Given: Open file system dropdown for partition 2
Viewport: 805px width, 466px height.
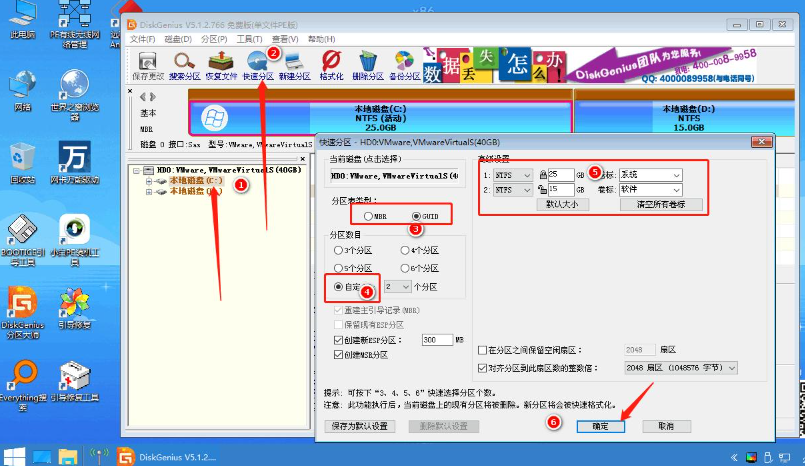Looking at the screenshot, I should pyautogui.click(x=513, y=190).
